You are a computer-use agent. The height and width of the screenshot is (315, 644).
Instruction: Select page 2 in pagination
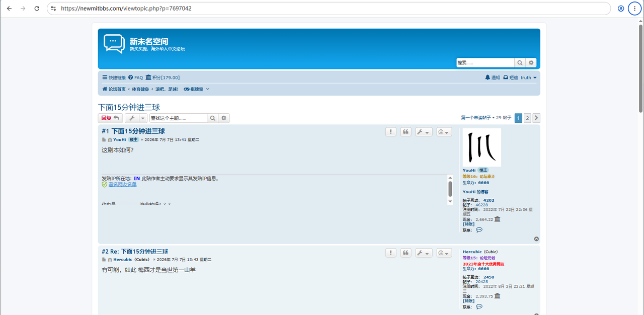click(x=527, y=118)
